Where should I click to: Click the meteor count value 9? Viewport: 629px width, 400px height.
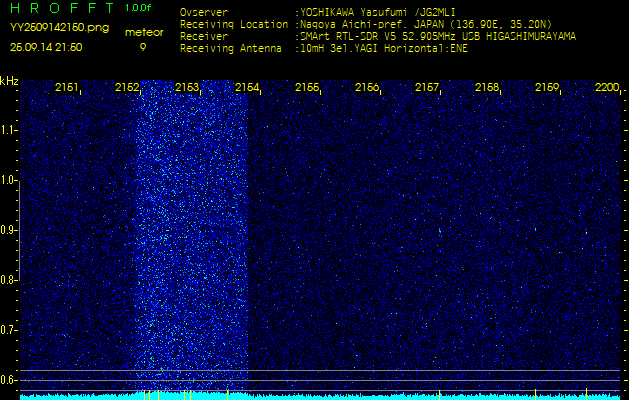pyautogui.click(x=143, y=47)
